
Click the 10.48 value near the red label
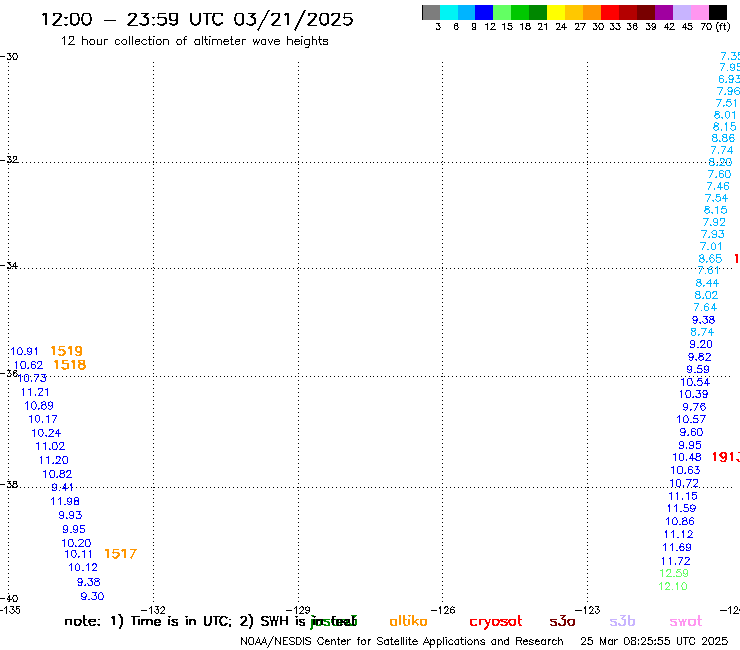click(x=687, y=457)
